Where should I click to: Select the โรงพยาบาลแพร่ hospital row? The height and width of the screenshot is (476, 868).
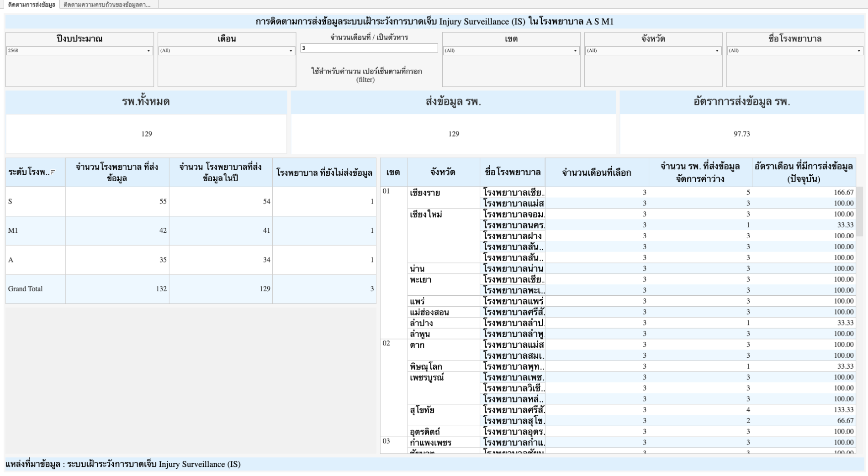point(513,301)
